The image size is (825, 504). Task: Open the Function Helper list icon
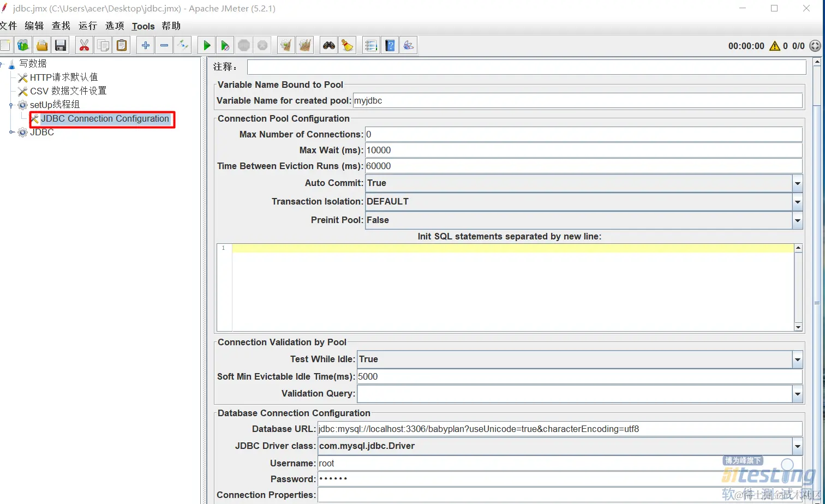coord(371,45)
